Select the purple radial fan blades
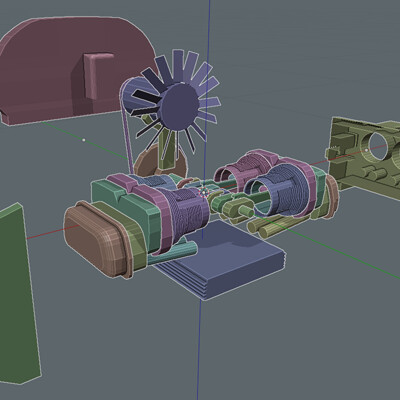Screen dimensions: 400x400 175,103
